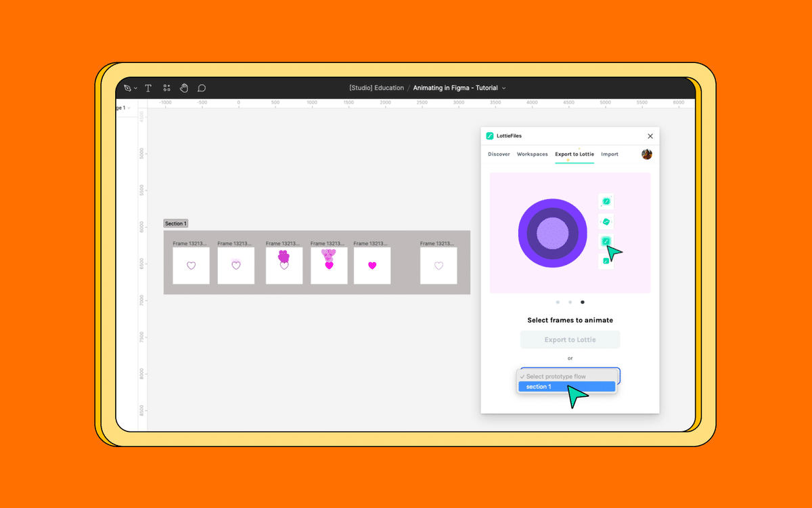Select the lone frame set apart from the others
The height and width of the screenshot is (508, 812).
pos(438,266)
